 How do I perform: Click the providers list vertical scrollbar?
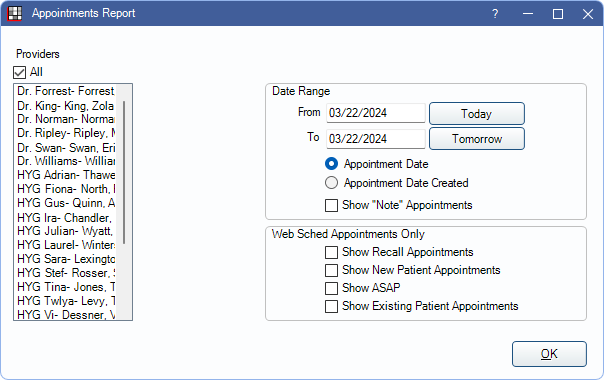click(x=124, y=172)
